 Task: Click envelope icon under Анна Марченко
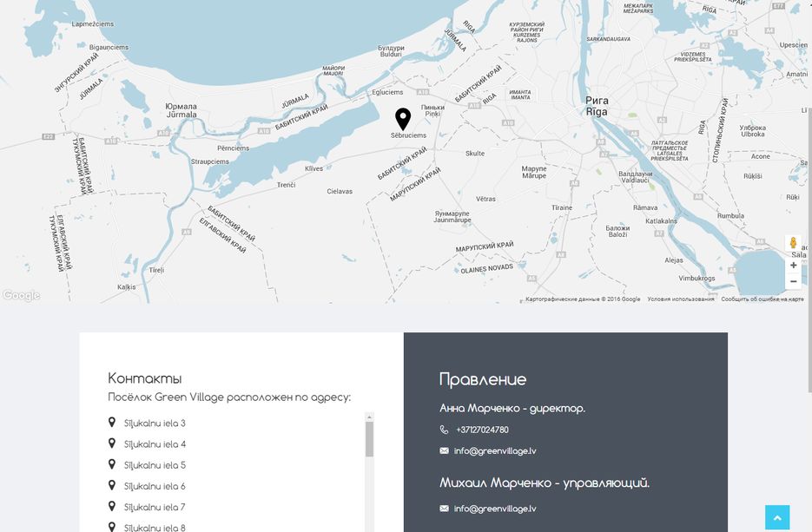click(444, 450)
